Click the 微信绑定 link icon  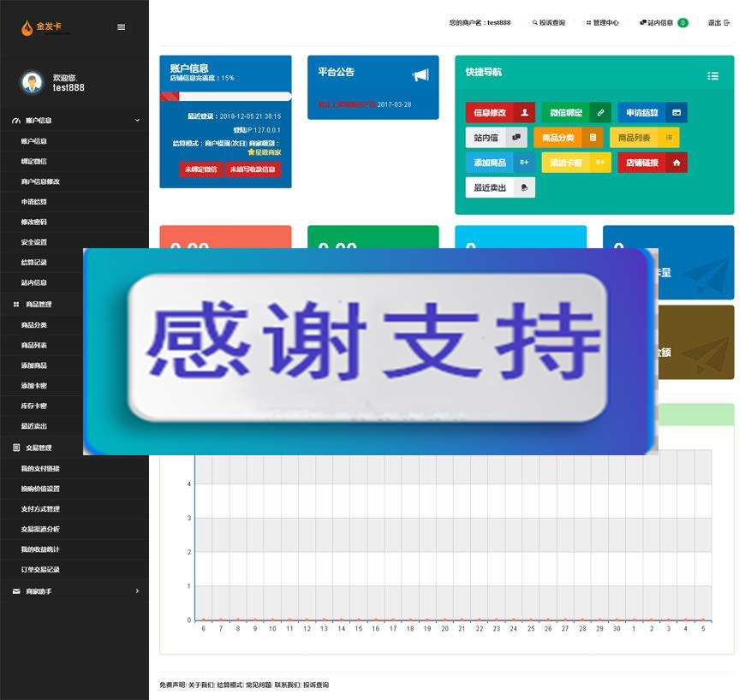pos(601,112)
